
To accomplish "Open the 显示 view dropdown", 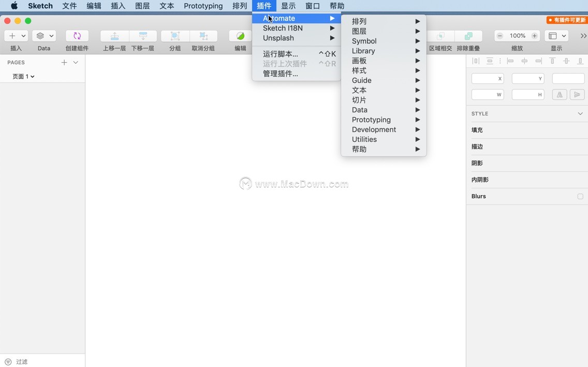I will point(556,36).
